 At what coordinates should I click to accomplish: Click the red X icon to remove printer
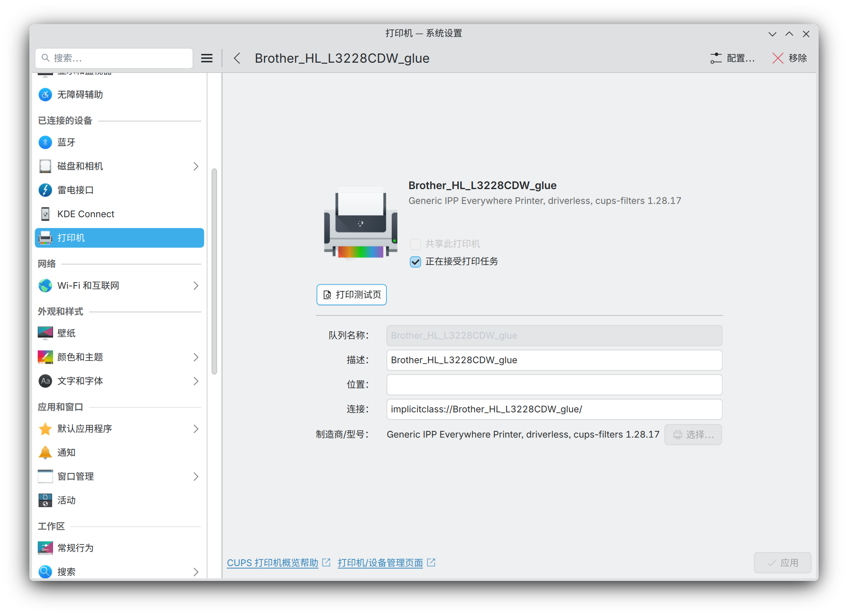[x=778, y=58]
